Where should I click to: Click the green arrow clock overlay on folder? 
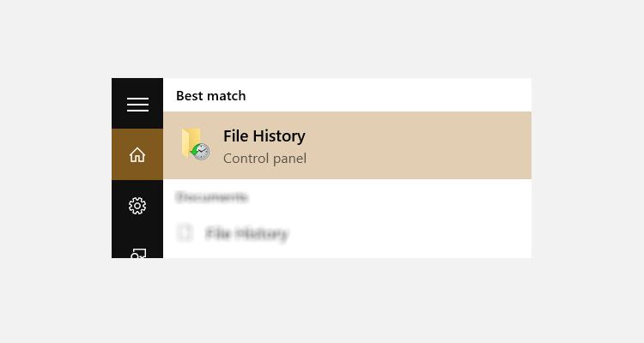coord(200,152)
